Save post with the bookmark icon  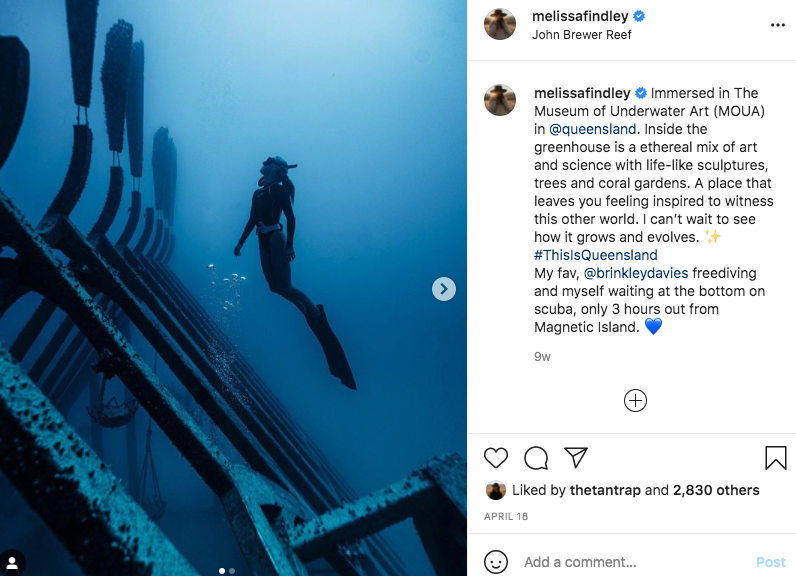point(775,458)
